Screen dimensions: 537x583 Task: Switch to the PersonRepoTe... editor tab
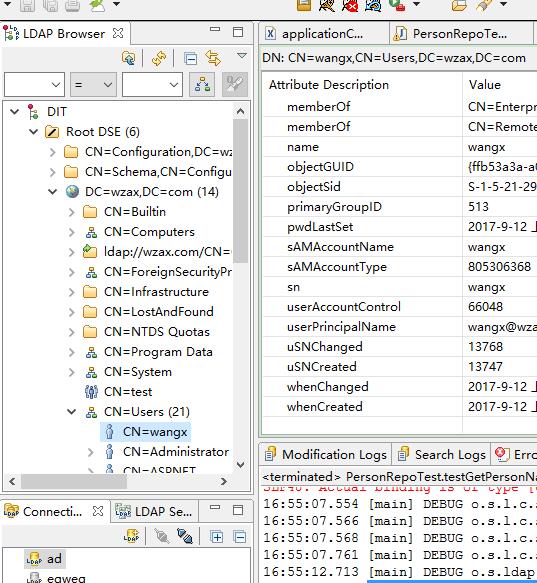point(460,34)
